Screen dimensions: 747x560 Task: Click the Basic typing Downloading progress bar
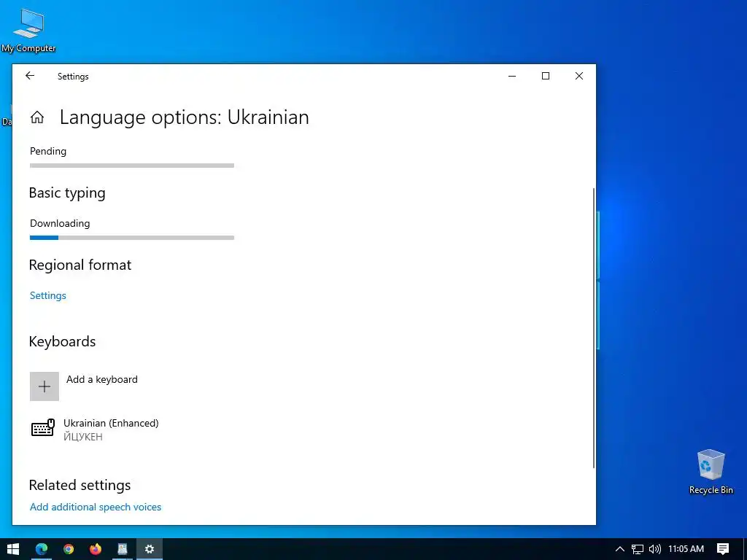(x=132, y=238)
